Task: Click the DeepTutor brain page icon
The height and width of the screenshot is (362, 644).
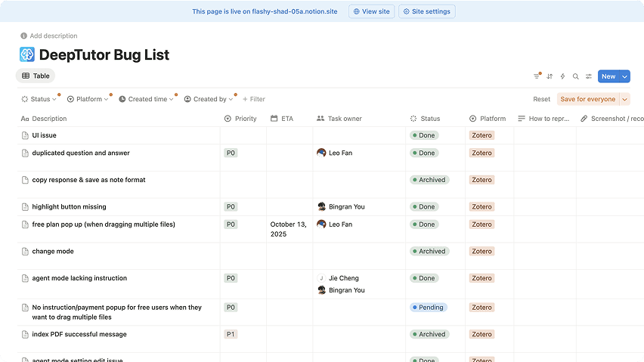Action: point(27,54)
